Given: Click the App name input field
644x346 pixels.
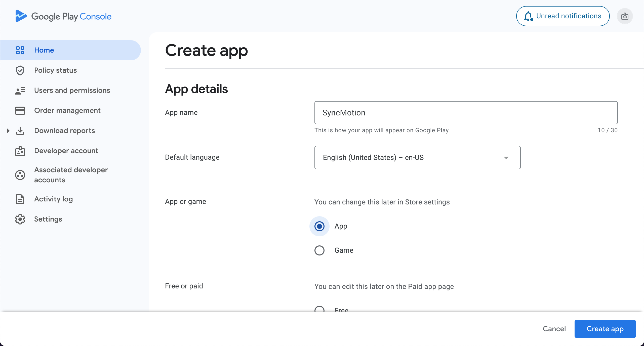Looking at the screenshot, I should tap(466, 113).
